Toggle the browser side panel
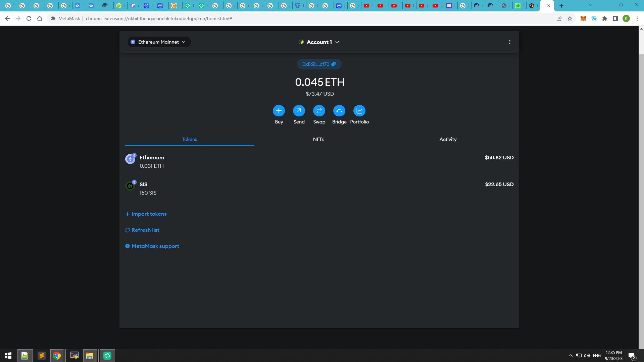This screenshot has width=644, height=362. pyautogui.click(x=615, y=18)
